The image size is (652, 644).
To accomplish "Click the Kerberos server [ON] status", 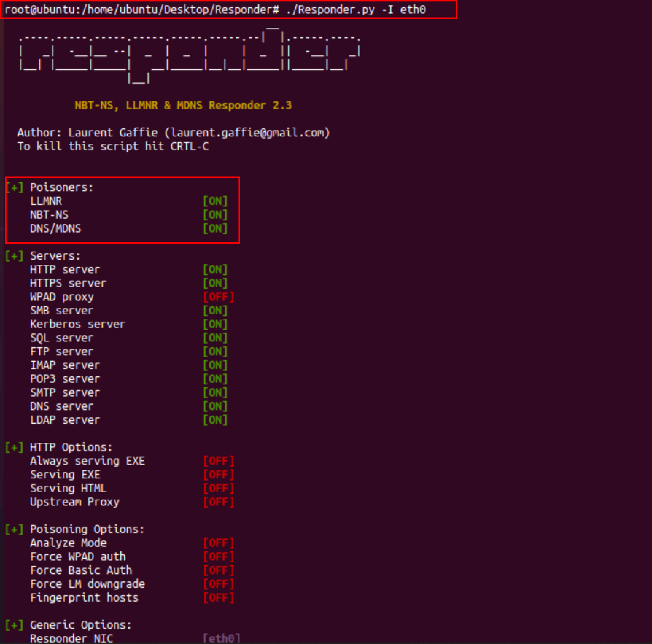I will coord(215,324).
